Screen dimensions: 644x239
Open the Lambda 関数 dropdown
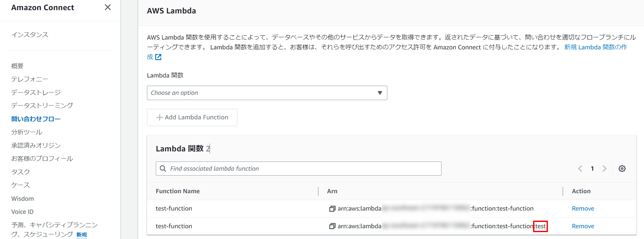click(x=267, y=93)
